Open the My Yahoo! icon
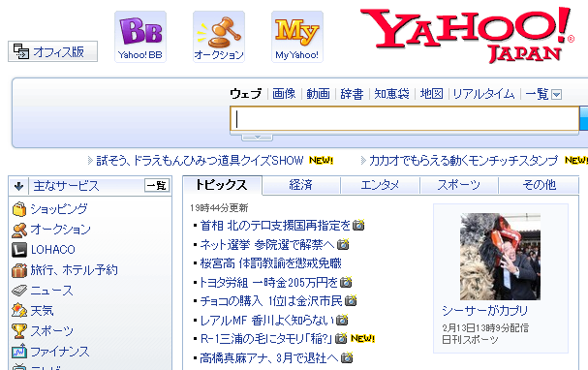This screenshot has height=370, width=588. click(297, 37)
